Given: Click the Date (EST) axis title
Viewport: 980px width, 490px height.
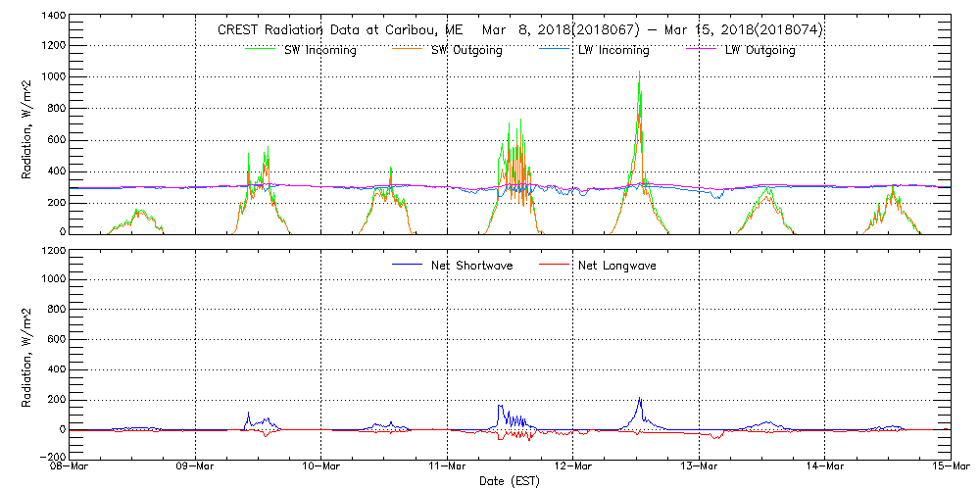Looking at the screenshot, I should [x=508, y=481].
